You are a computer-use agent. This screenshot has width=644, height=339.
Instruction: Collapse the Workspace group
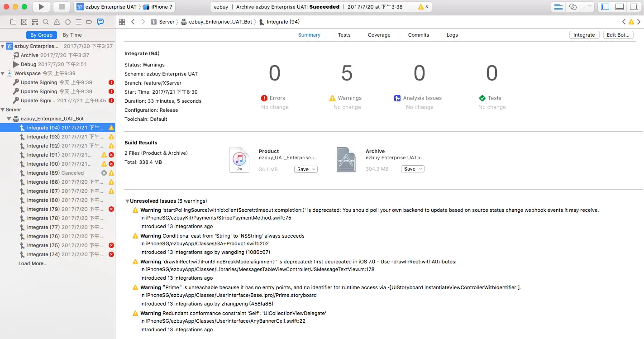coord(3,73)
